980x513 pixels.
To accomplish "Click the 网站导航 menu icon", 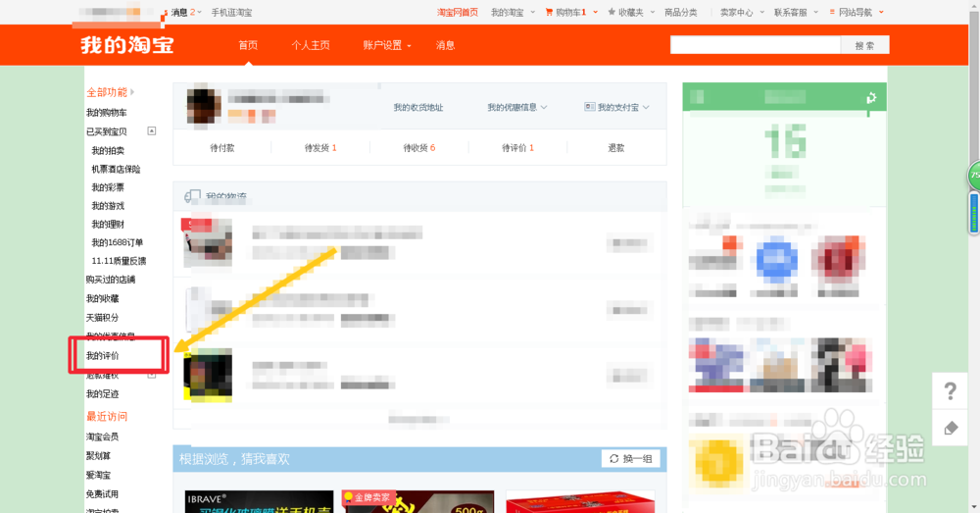I will click(832, 12).
